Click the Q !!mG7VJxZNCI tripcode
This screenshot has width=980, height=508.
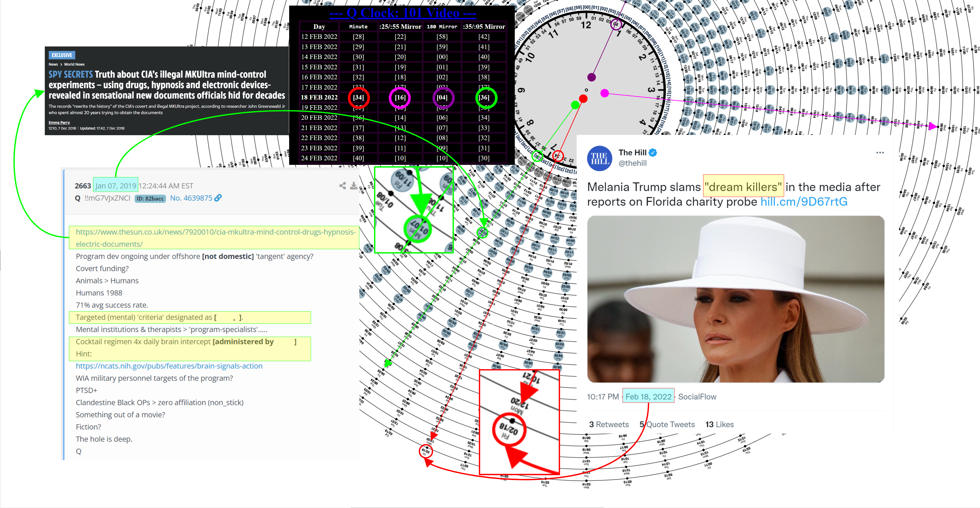pos(103,198)
